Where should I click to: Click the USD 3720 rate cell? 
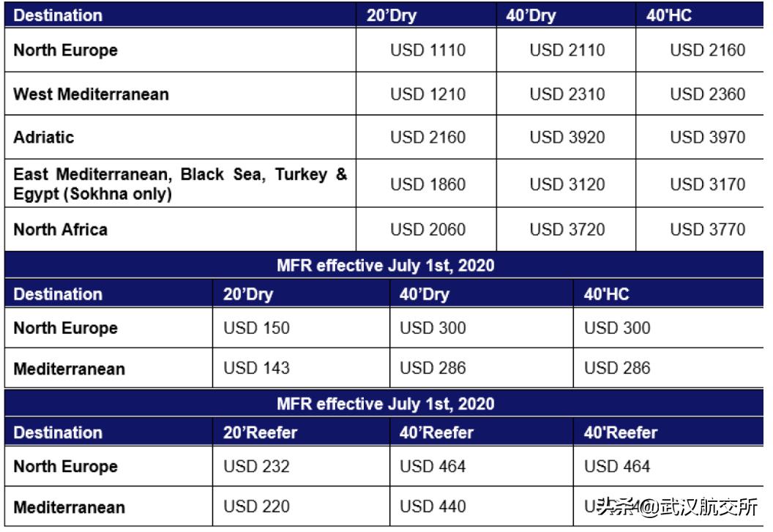(567, 230)
